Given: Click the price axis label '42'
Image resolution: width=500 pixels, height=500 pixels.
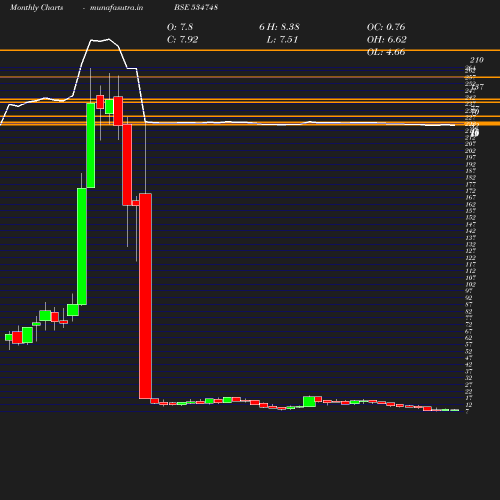Looking at the screenshot, I should pos(469,364).
